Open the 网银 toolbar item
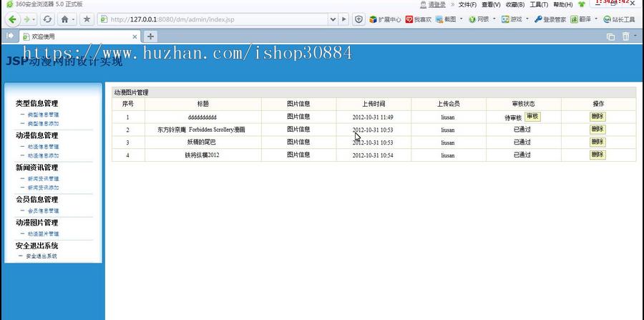Image resolution: width=644 pixels, height=320 pixels. [479, 19]
